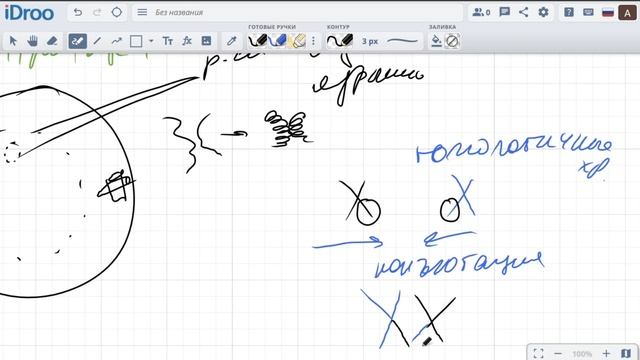
Task: Select the eyedropper color picker
Action: 232,41
